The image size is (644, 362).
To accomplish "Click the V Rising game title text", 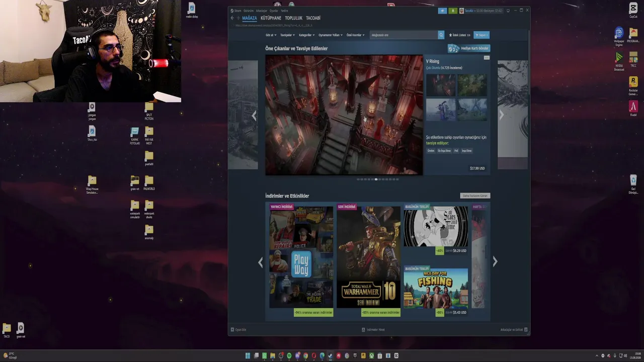I will tap(433, 61).
